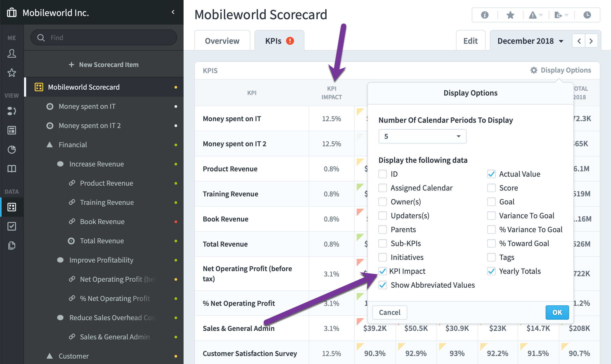Enable the Goal checkbox
This screenshot has height=364, width=611.
pyautogui.click(x=491, y=202)
